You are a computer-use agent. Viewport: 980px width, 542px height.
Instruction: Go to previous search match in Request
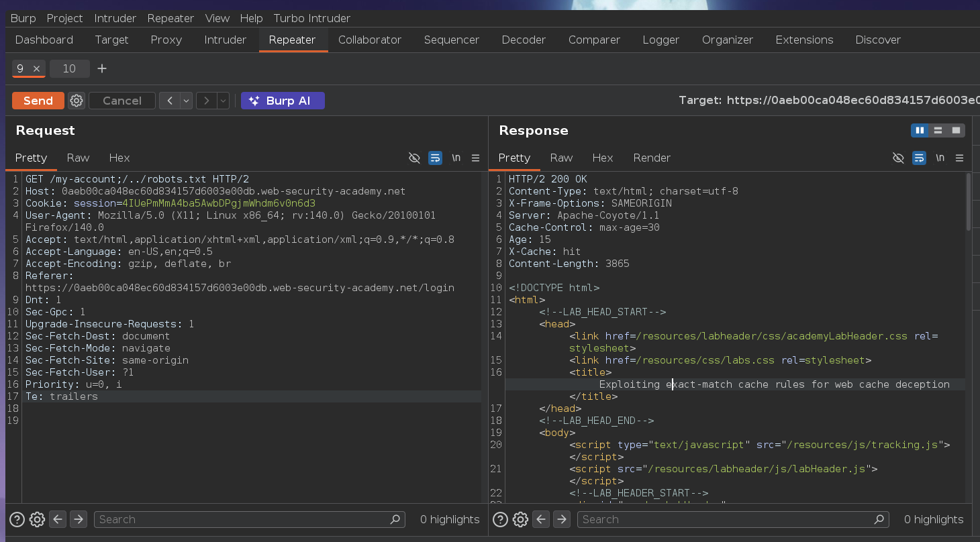pyautogui.click(x=58, y=519)
